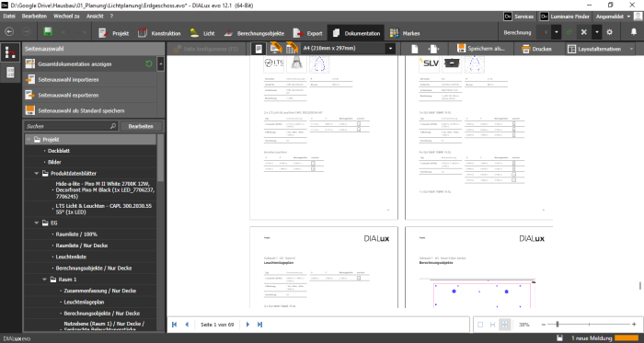Open calculation settings gear icon
Image resolution: width=644 pixels, height=343 pixels.
(x=609, y=32)
